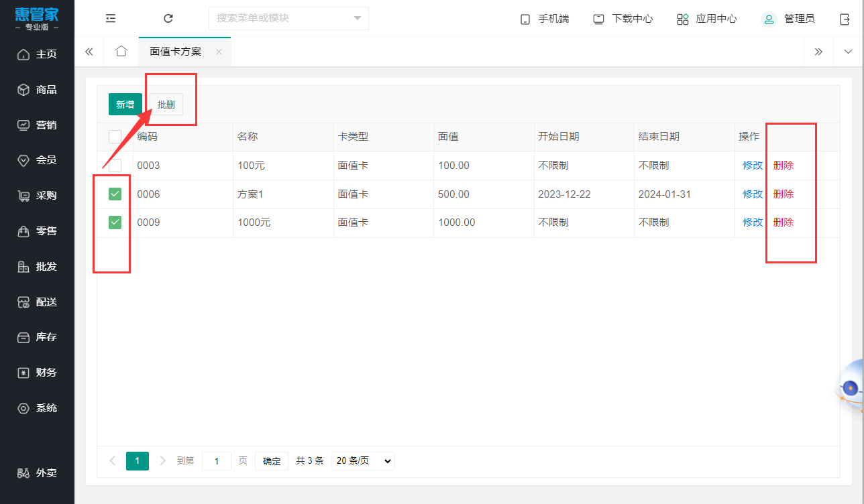Viewport: 864px width, 504px height.
Task: Click 删除 for row 0003
Action: tap(784, 166)
